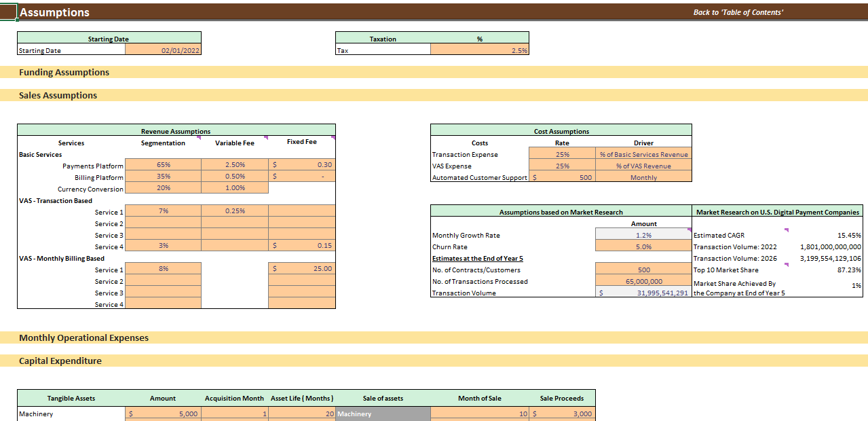The image size is (868, 421).
Task: Click the Fixed Fee comment indicator
Action: (x=333, y=137)
